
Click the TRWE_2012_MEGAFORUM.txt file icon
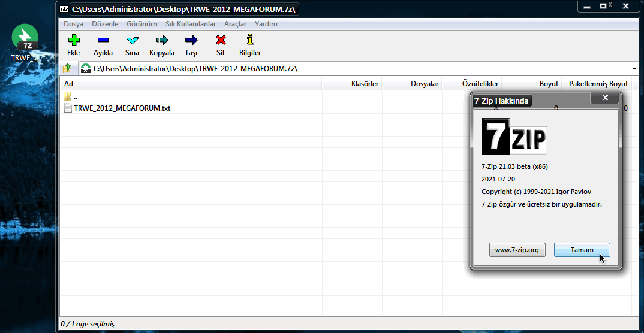point(68,108)
